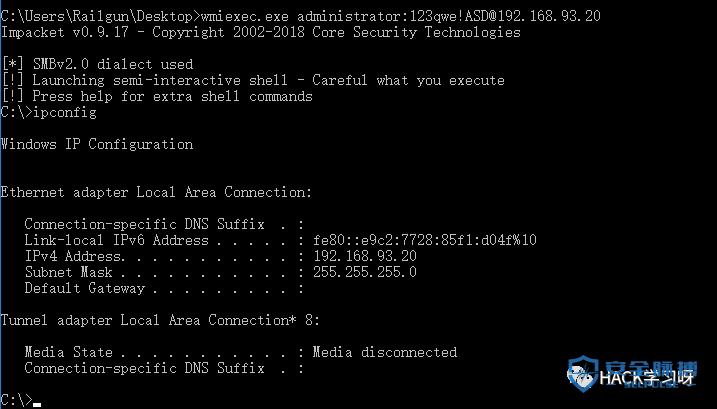
Task: Click the Impacket v0.9.17 copyright line
Action: (261, 32)
